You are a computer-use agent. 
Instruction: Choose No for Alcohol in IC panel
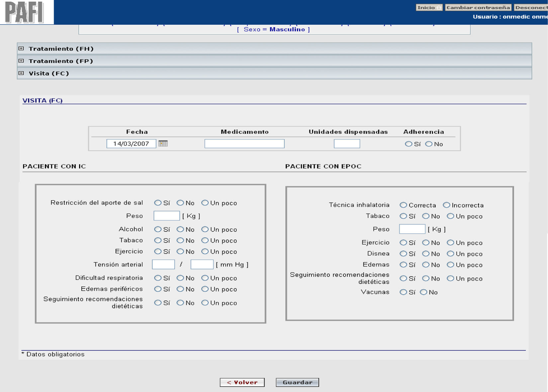tap(180, 229)
